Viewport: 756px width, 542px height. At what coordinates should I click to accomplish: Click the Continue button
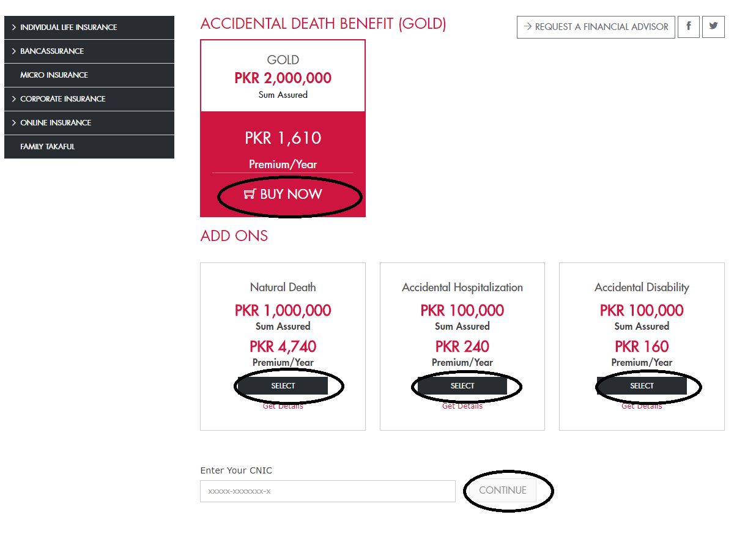[x=503, y=491]
